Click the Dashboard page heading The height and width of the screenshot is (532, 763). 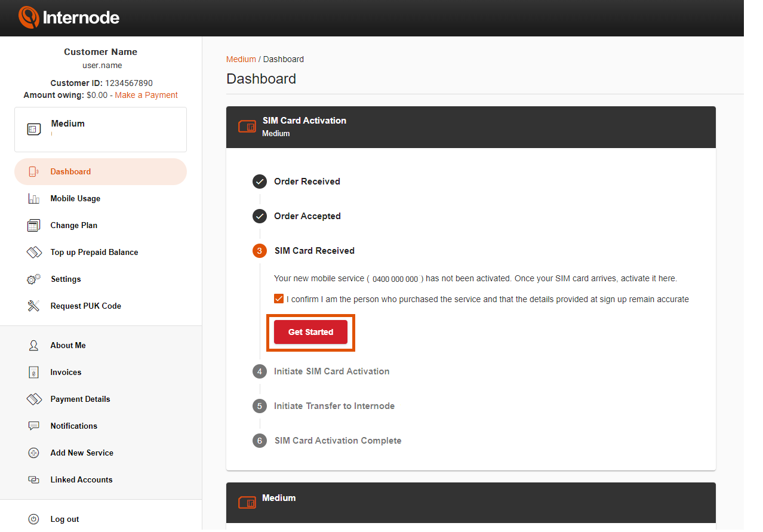(261, 79)
